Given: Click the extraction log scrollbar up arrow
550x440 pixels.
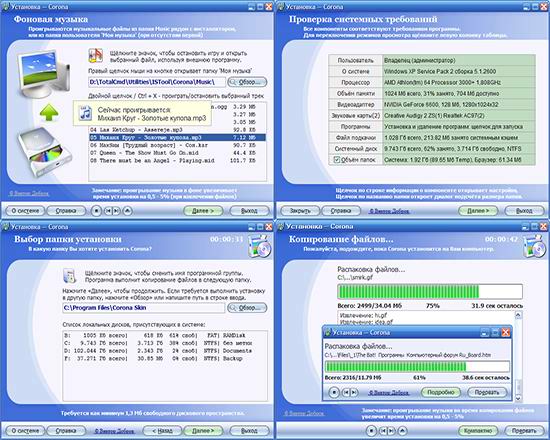Looking at the screenshot, I should click(518, 315).
